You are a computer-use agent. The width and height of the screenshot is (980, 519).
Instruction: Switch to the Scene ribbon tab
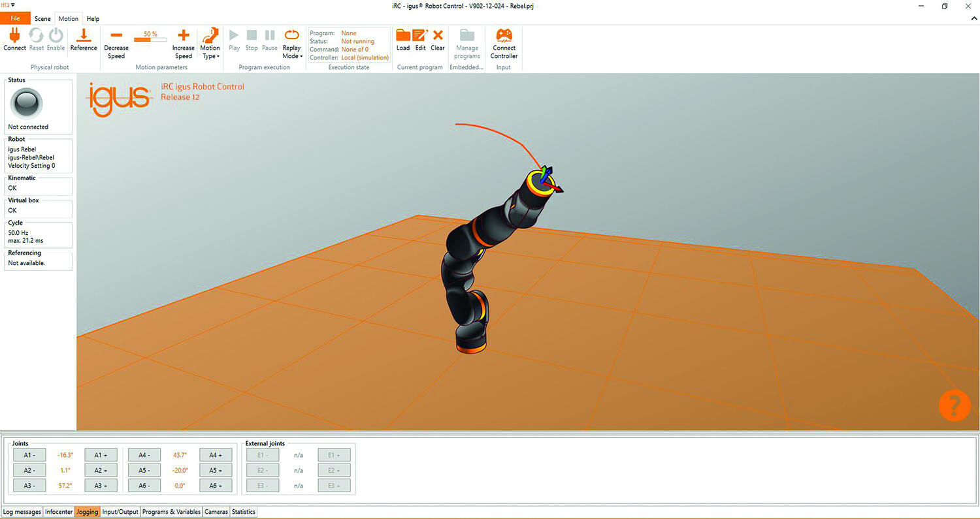pyautogui.click(x=42, y=19)
